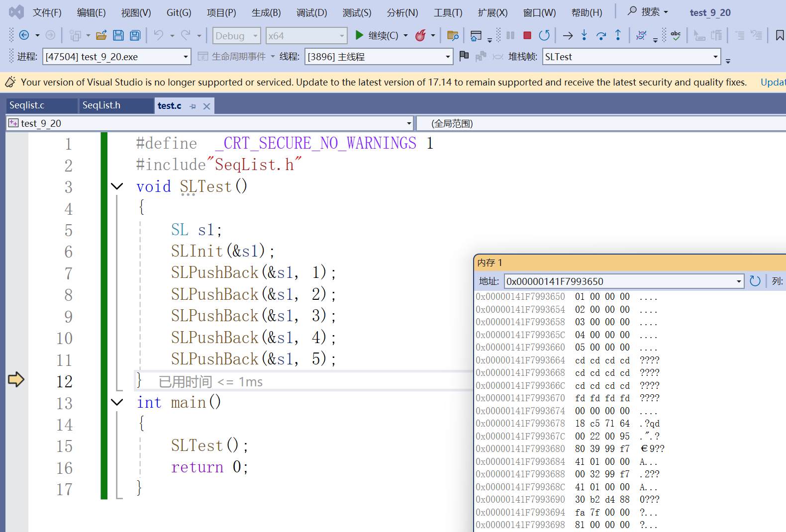The width and height of the screenshot is (786, 532).
Task: Click the Hot Reload flame icon
Action: 420,35
